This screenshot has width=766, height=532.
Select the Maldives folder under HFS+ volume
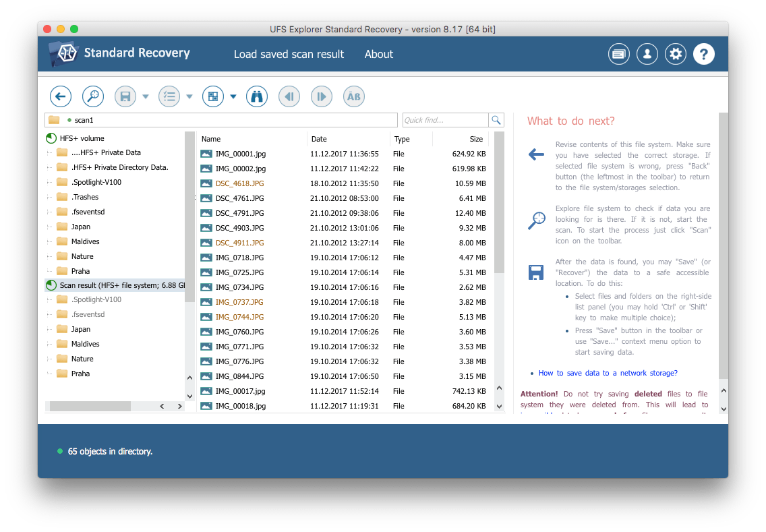(85, 241)
